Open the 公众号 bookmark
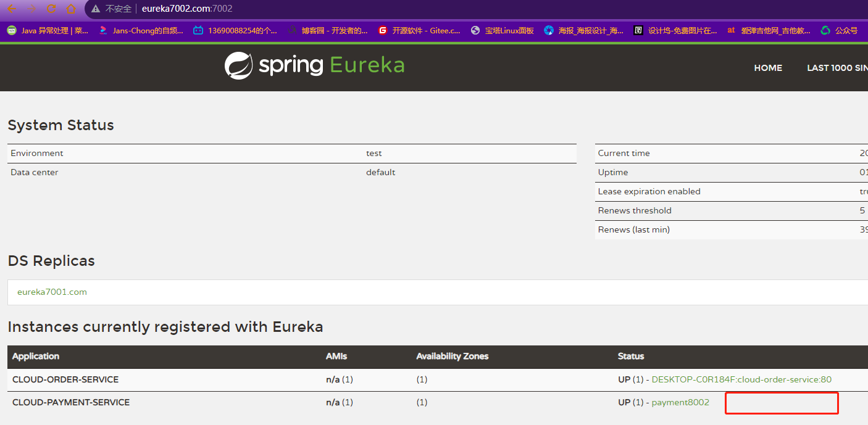Screen dimensions: 868x425 point(839,30)
